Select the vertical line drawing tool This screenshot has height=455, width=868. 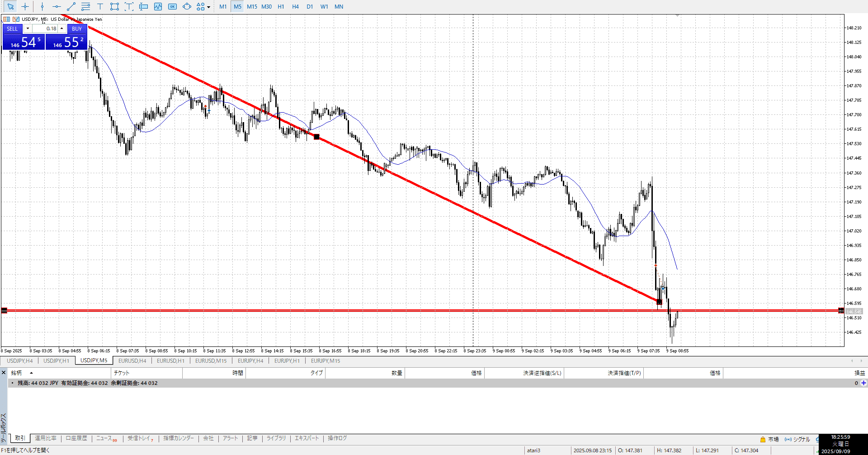pos(42,7)
